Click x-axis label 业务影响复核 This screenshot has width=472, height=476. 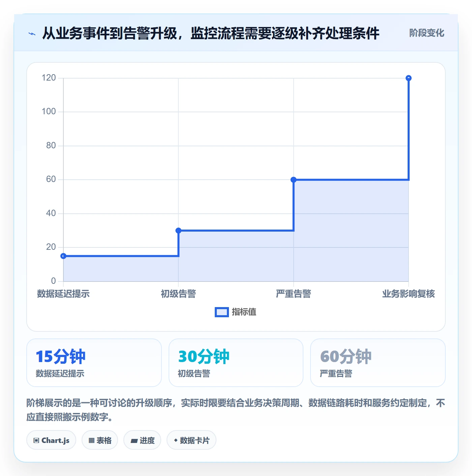tap(409, 294)
